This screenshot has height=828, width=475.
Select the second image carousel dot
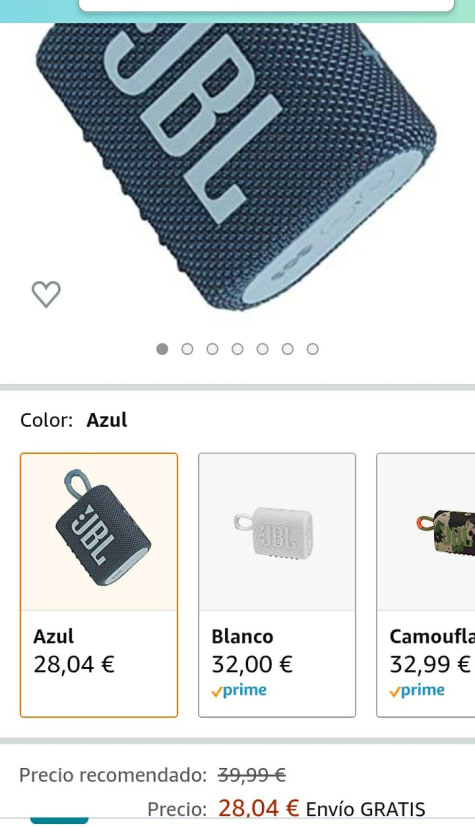(187, 349)
